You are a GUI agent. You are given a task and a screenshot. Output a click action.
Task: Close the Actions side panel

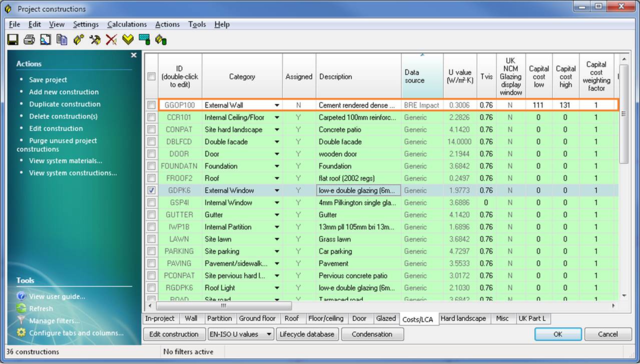click(133, 55)
